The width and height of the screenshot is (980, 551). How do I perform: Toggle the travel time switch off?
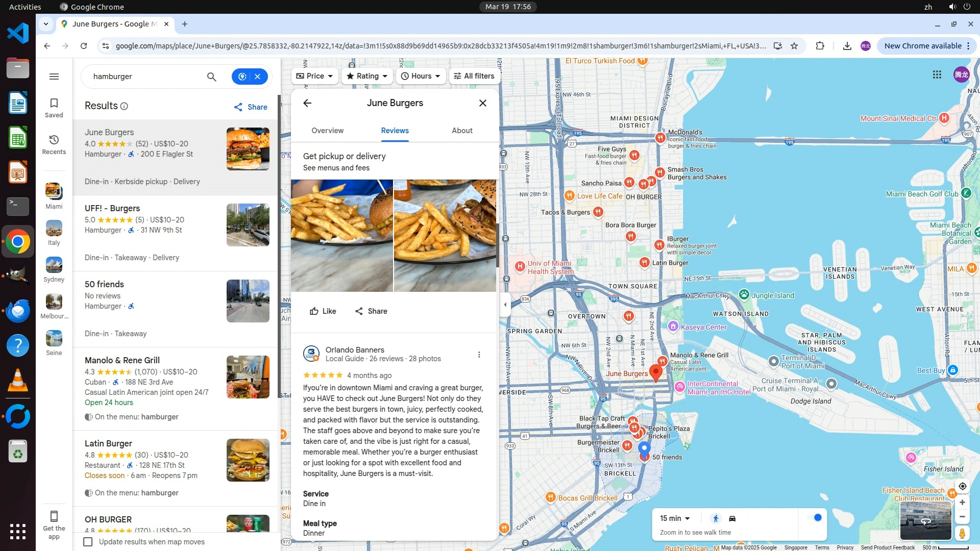click(x=815, y=518)
